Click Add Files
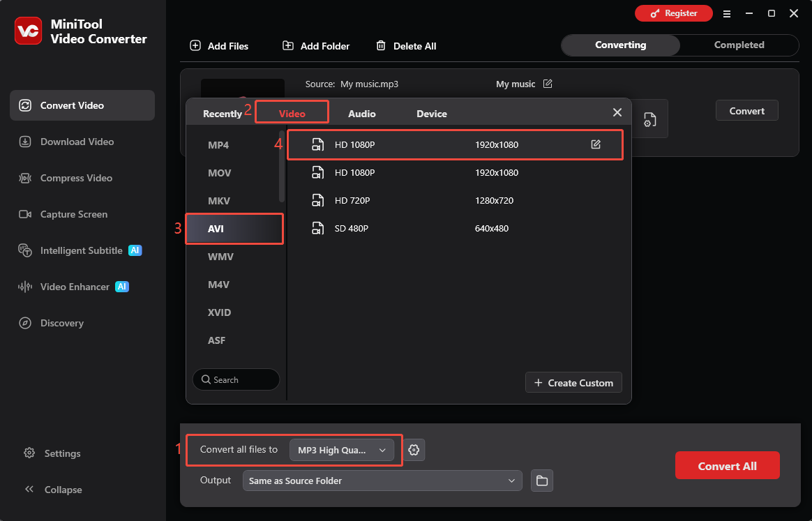The width and height of the screenshot is (812, 521). point(219,46)
